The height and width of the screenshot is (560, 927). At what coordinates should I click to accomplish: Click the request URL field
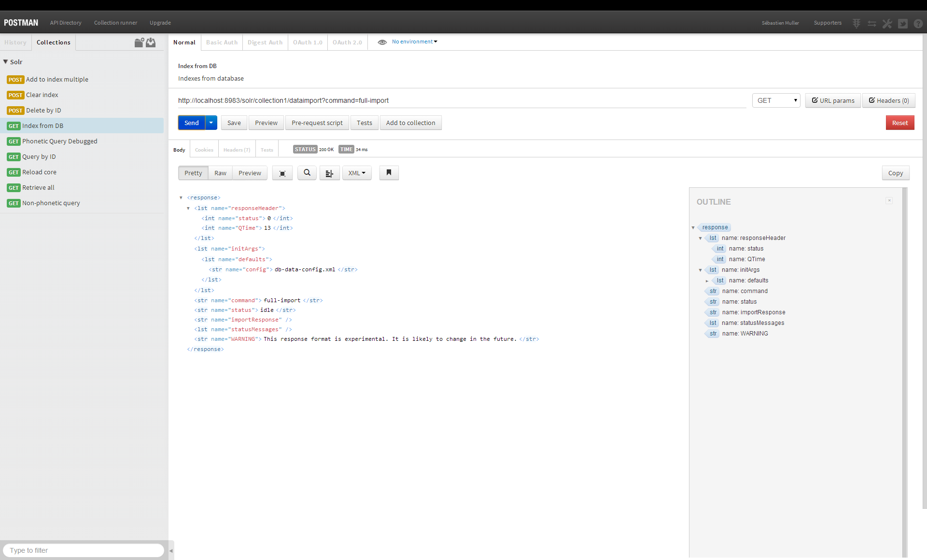click(462, 100)
